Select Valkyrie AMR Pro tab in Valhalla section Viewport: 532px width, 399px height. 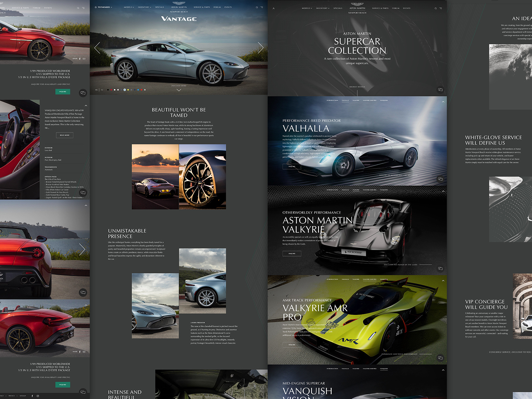tap(370, 100)
